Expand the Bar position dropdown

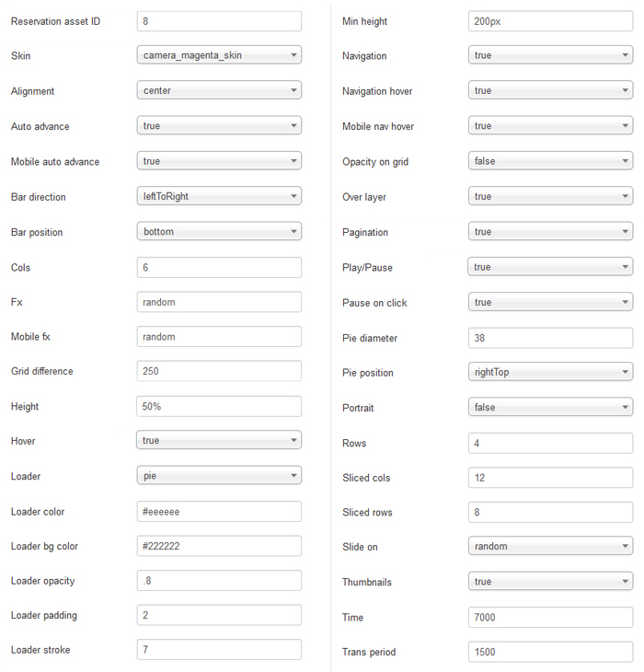click(219, 232)
